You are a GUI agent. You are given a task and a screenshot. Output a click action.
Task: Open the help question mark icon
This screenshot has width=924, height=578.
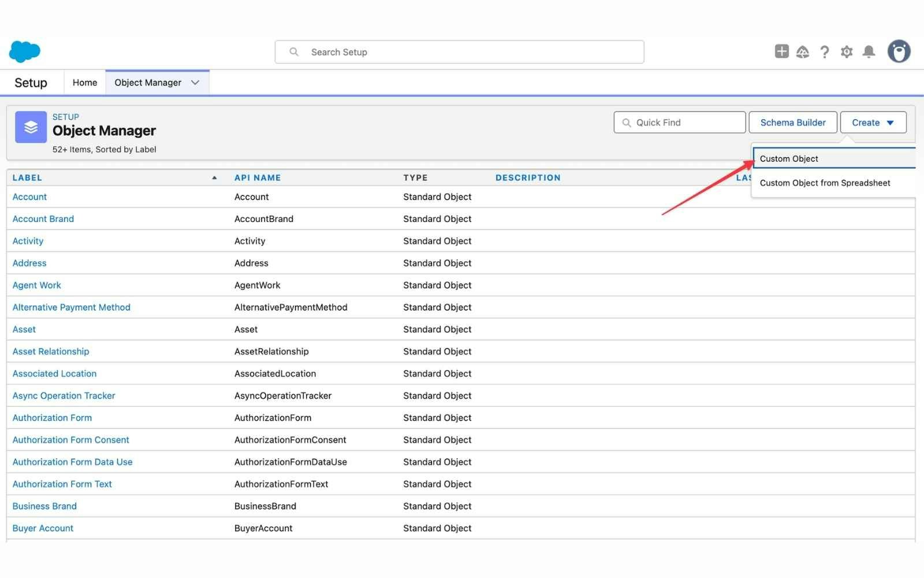click(825, 52)
